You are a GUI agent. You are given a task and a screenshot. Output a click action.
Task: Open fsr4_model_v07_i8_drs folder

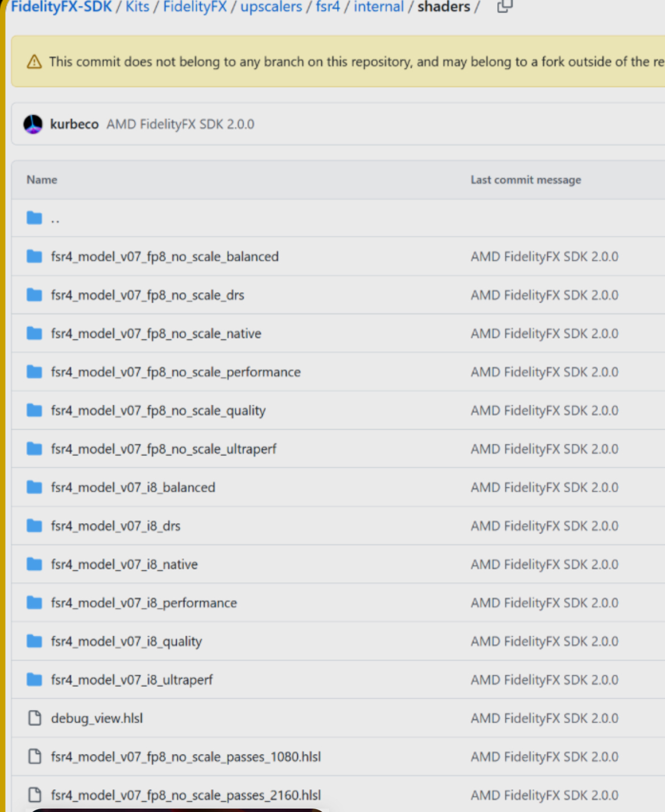(116, 526)
